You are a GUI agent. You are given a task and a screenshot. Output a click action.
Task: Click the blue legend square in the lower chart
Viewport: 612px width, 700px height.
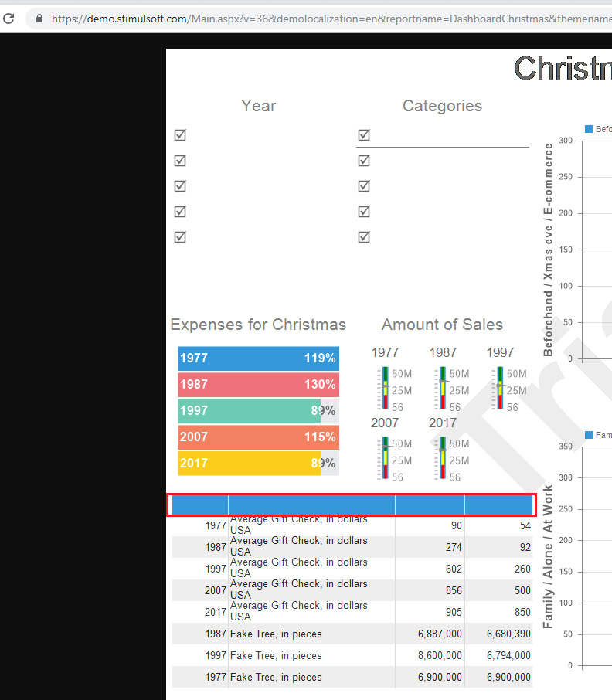[x=589, y=435]
